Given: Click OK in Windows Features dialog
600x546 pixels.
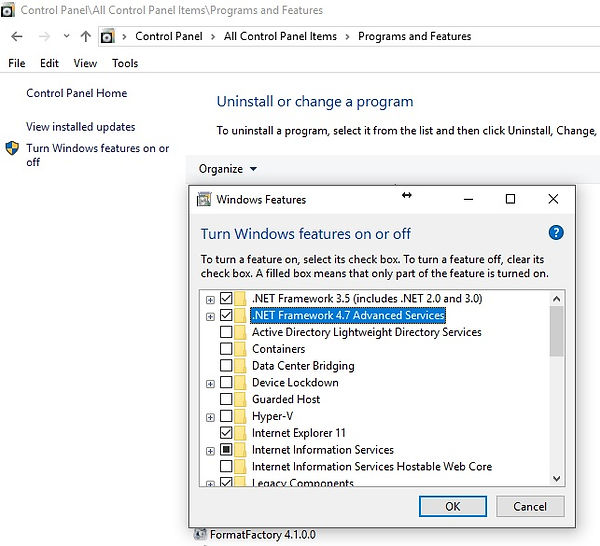Looking at the screenshot, I should 453,506.
